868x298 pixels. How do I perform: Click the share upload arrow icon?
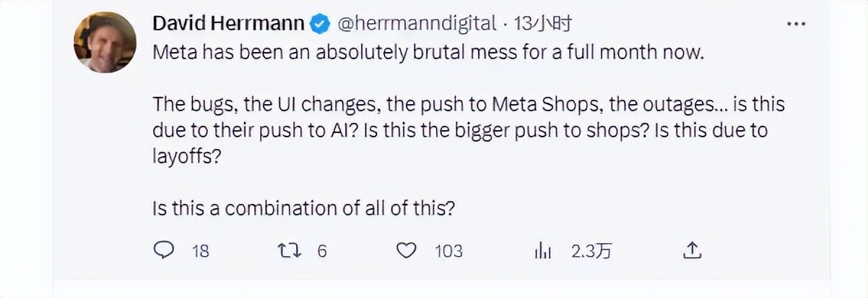(692, 250)
